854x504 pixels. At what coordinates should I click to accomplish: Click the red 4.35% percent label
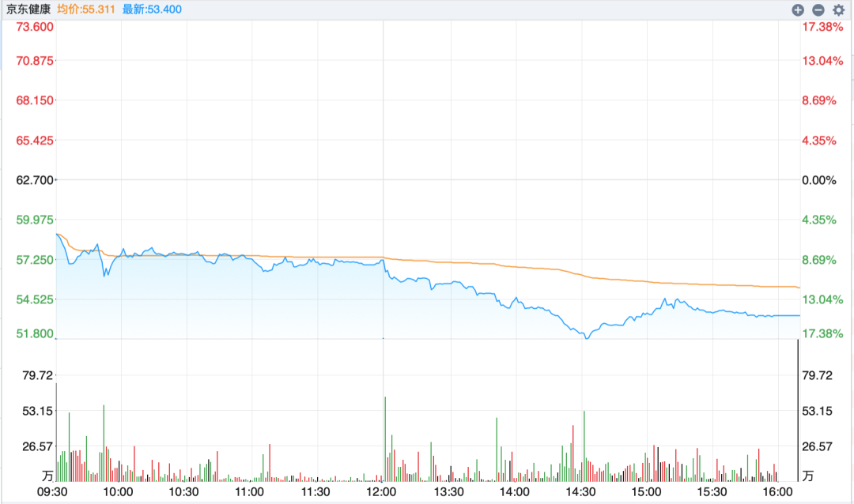(x=818, y=141)
